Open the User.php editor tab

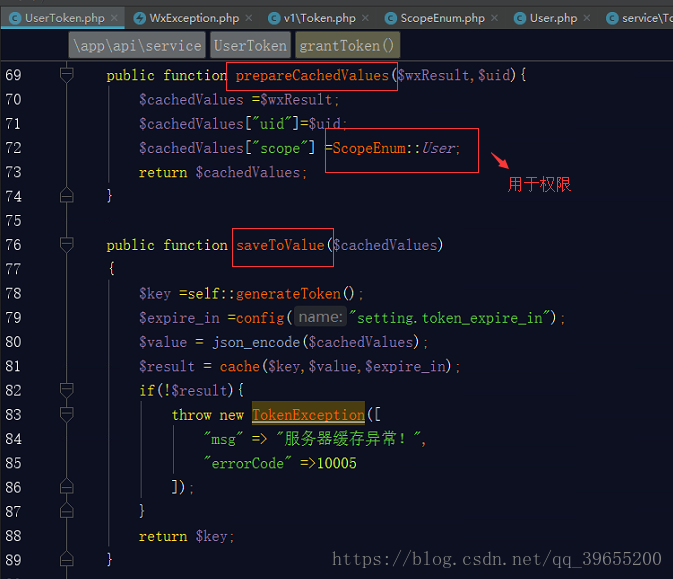pos(553,18)
